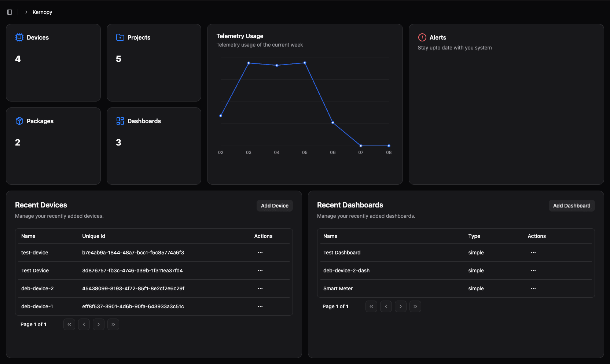Open actions menu for deb-device-2

coord(260,288)
